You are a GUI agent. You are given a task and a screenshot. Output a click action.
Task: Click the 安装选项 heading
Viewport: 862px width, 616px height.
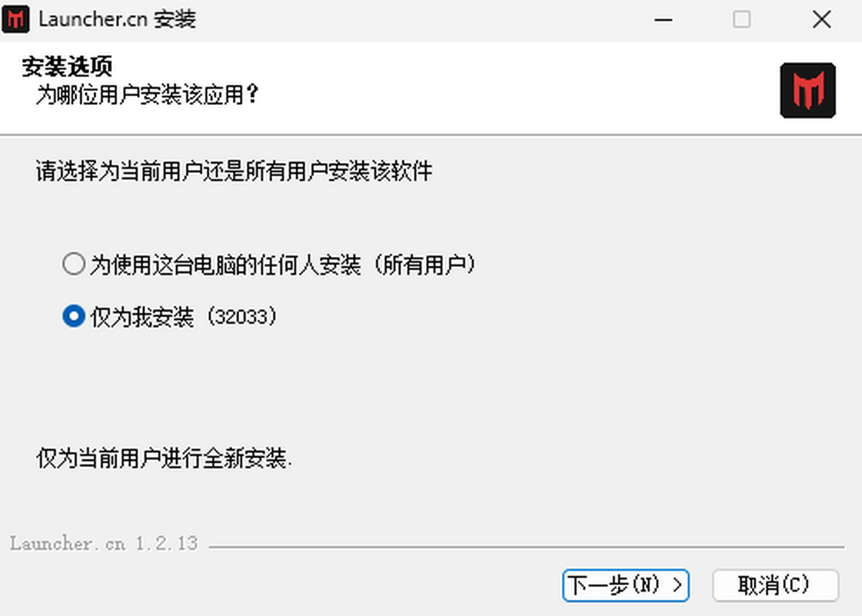tap(67, 67)
